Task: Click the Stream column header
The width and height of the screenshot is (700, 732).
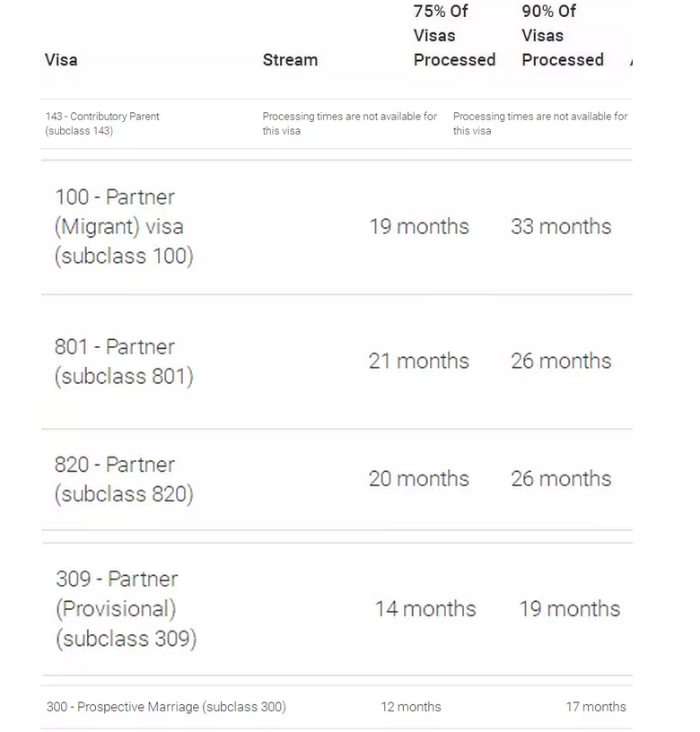Action: pos(290,60)
